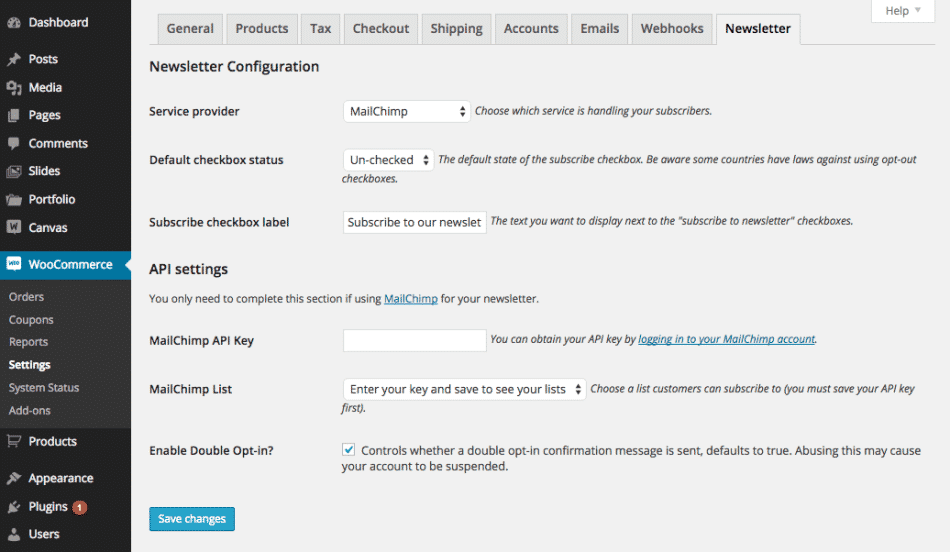950x552 pixels.
Task: Switch to the Products settings tab
Action: coord(262,29)
